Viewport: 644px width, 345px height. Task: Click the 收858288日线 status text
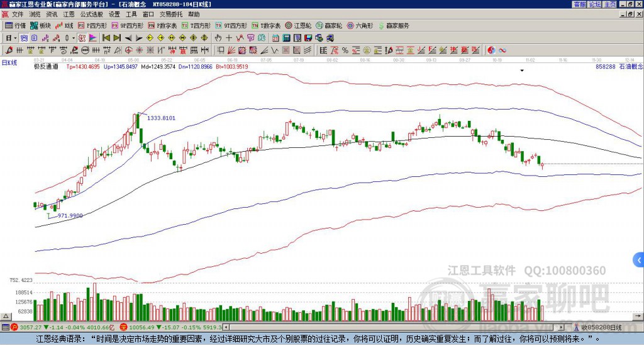(601, 327)
